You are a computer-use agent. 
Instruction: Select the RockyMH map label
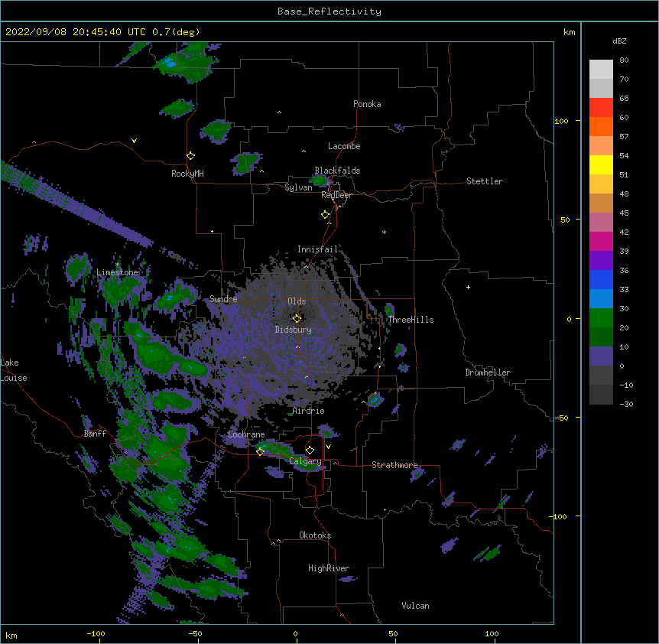coord(187,174)
